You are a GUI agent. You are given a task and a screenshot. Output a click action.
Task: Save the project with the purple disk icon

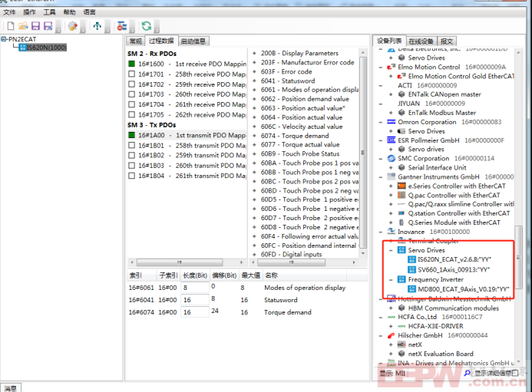pyautogui.click(x=35, y=26)
